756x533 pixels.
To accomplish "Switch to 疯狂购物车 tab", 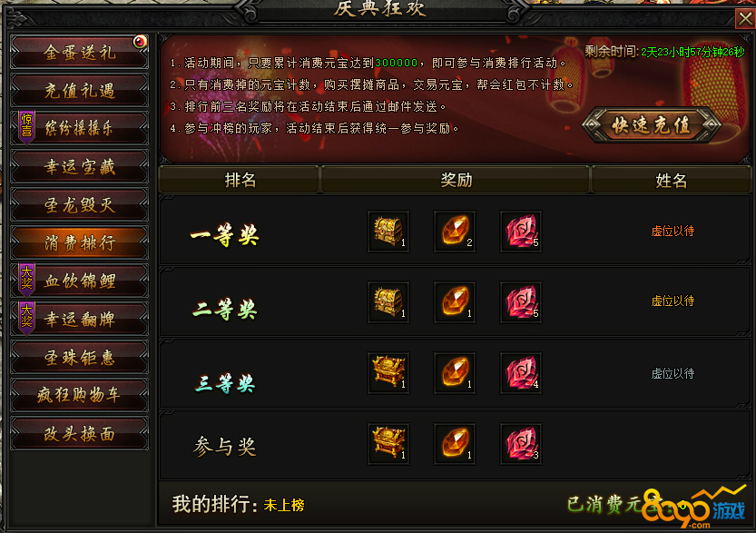I will tap(80, 395).
